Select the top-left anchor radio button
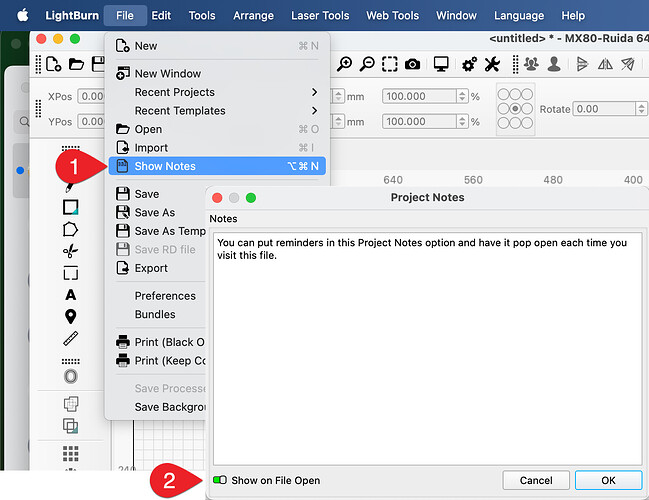 click(503, 94)
